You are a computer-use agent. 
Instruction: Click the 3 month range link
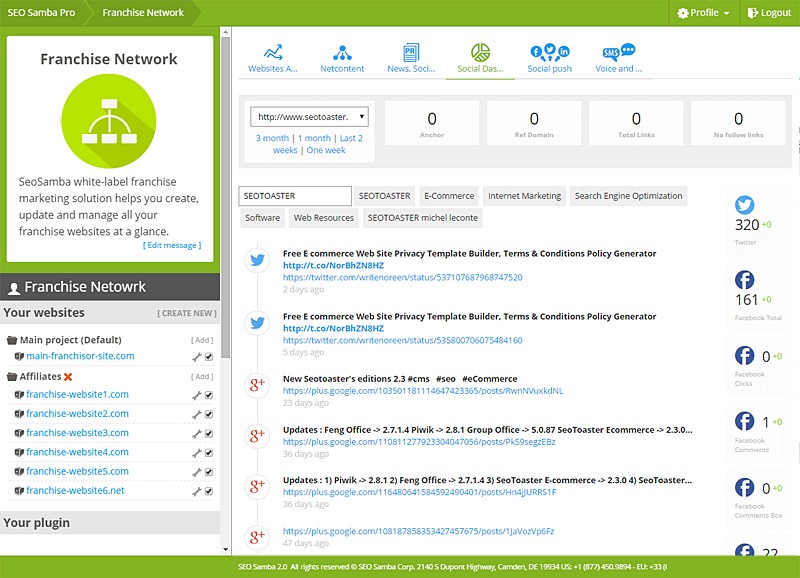click(272, 138)
